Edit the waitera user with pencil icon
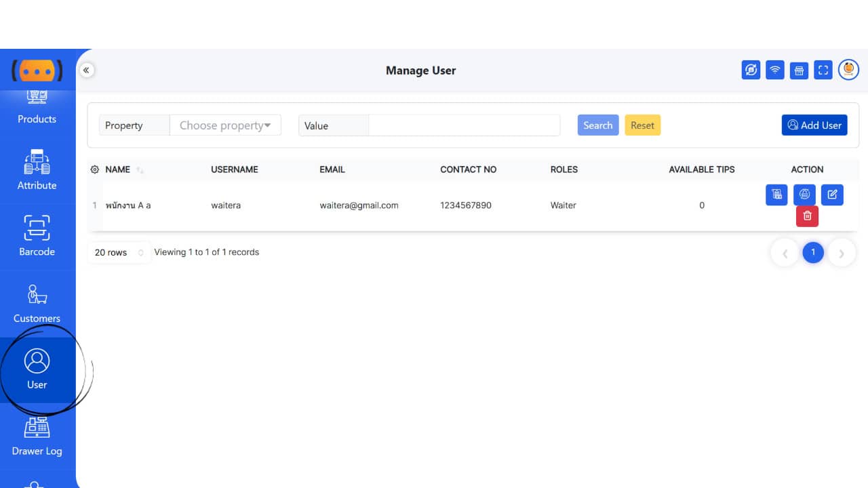 click(x=832, y=195)
